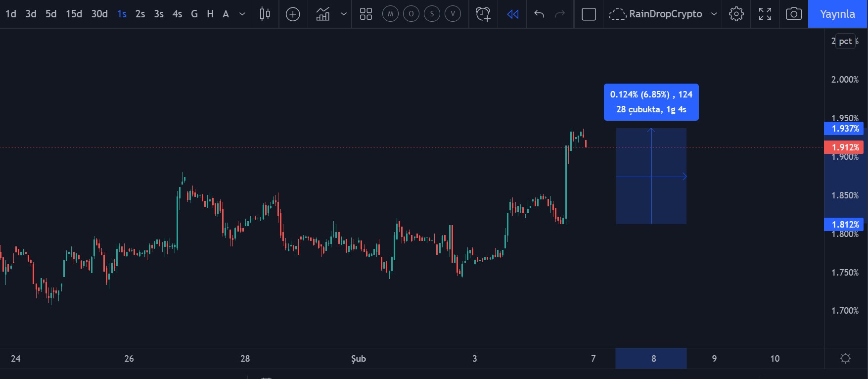This screenshot has height=379, width=868.
Task: Open the indicators menu icon
Action: coord(323,14)
